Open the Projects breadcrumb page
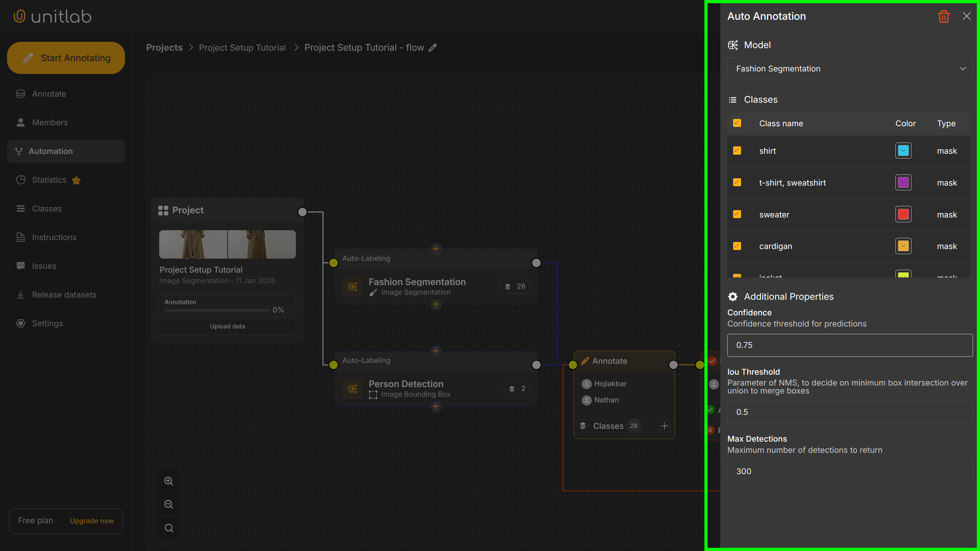This screenshot has width=980, height=551. [x=164, y=48]
